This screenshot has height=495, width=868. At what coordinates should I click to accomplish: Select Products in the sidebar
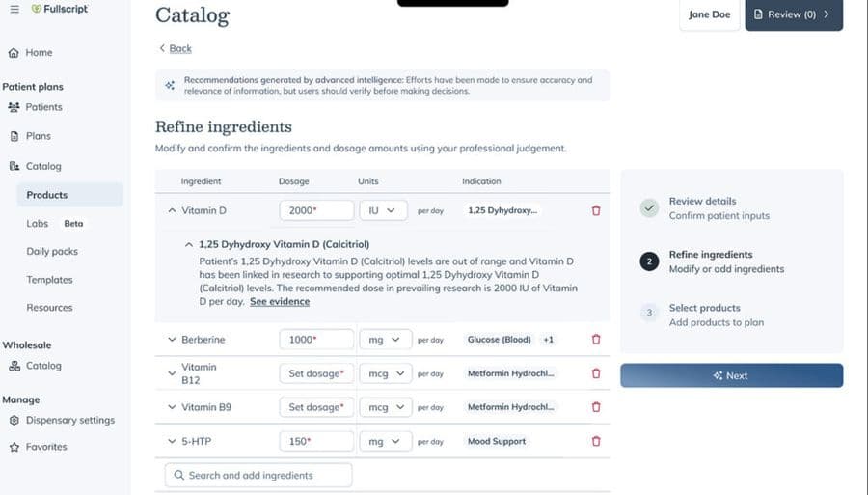click(47, 195)
